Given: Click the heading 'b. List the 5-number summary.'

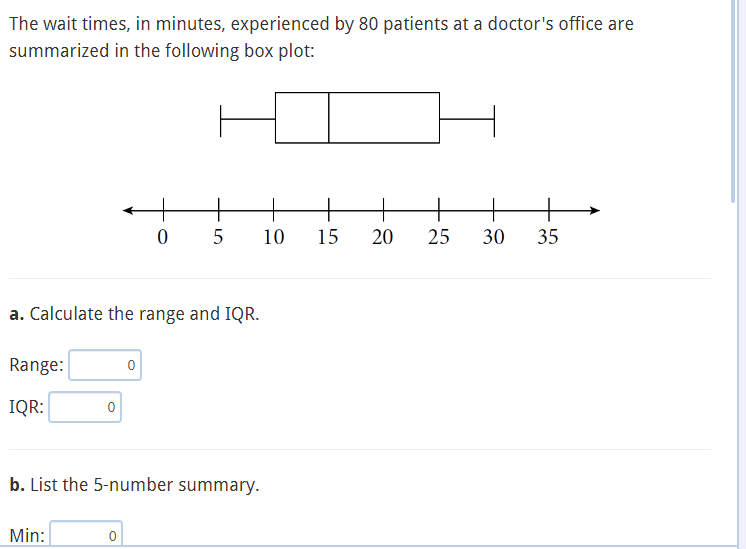Looking at the screenshot, I should point(134,485).
